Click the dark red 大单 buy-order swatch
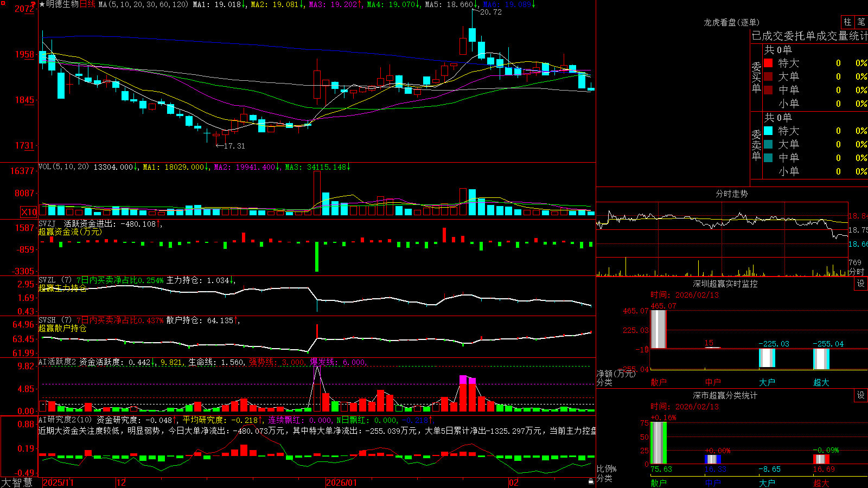Screen dimensions: 868x488 click(768, 76)
